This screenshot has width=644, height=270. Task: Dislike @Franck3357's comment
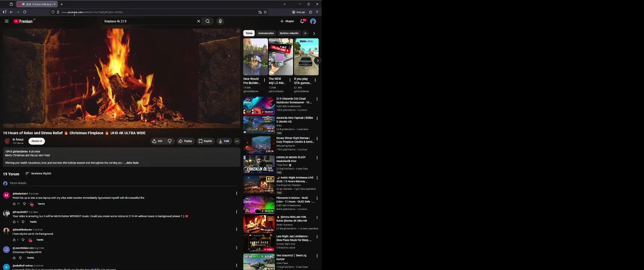(x=23, y=222)
